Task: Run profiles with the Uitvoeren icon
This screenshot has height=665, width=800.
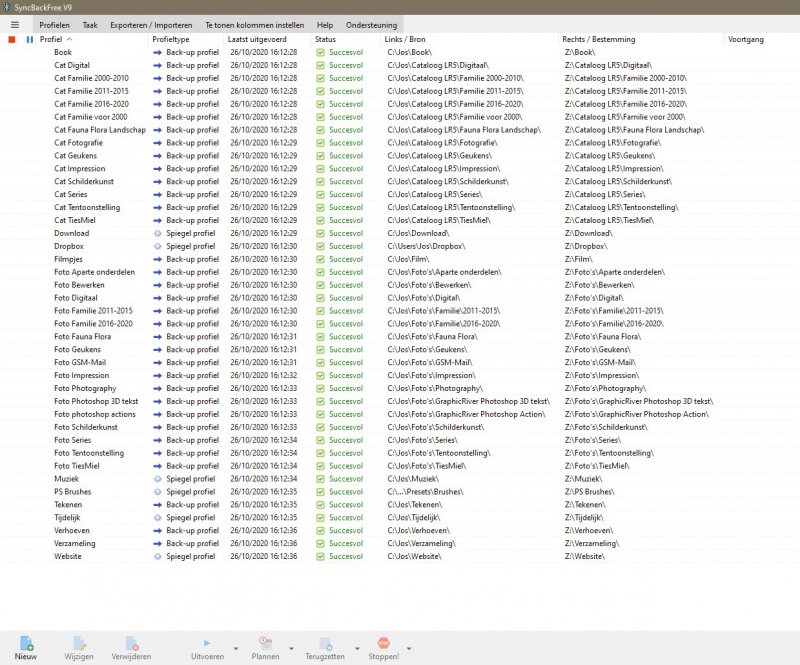Action: pos(207,643)
